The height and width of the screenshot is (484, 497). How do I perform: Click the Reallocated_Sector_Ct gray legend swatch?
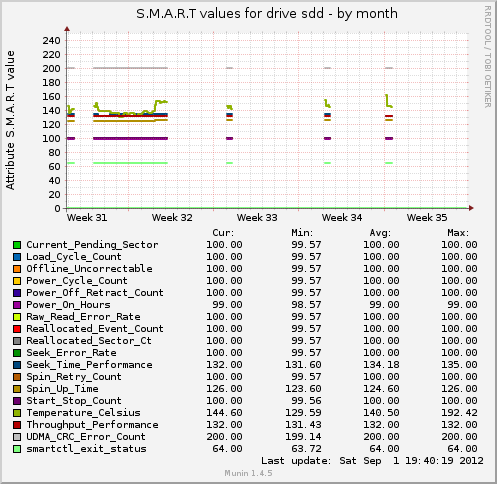click(x=17, y=341)
